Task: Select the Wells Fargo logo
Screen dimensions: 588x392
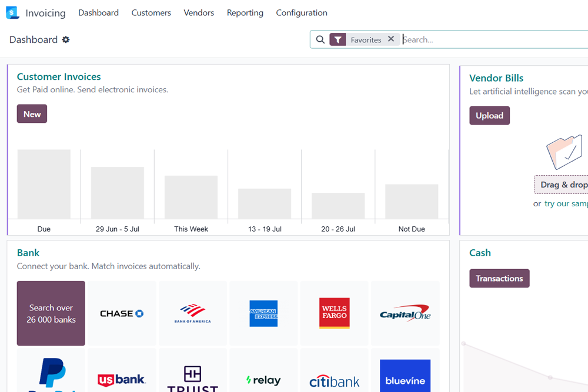Action: pyautogui.click(x=334, y=313)
